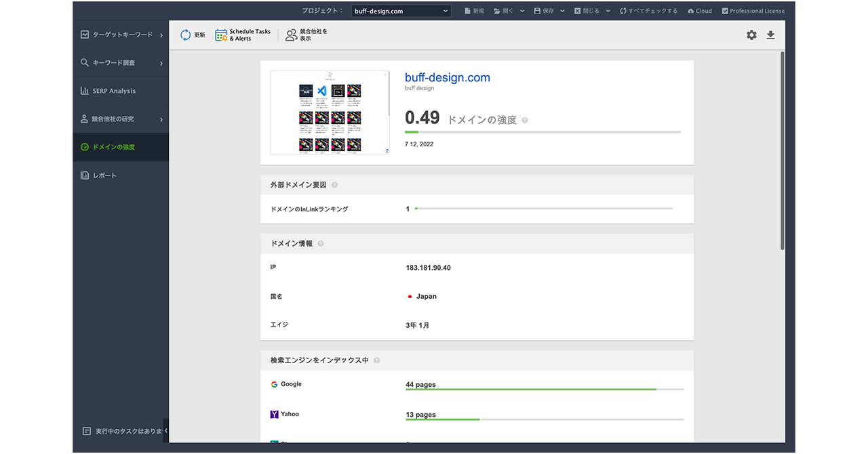
Task: Open Schedule Tasks & Alerts calendar icon
Action: pos(221,35)
